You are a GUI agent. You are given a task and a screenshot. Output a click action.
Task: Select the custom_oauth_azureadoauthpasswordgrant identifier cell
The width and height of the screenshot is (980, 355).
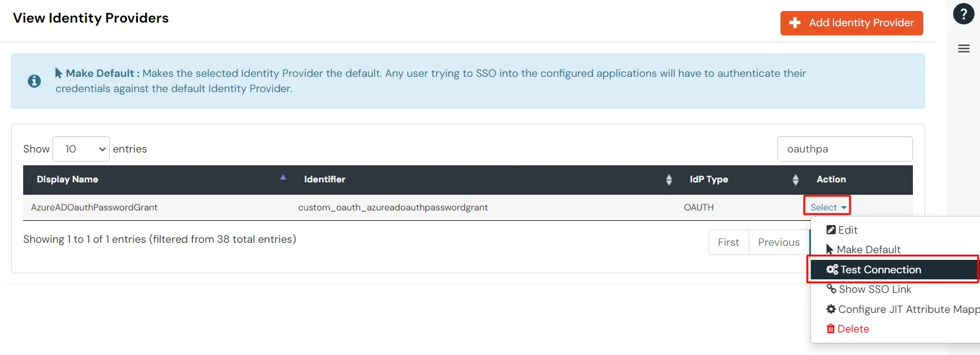[x=393, y=207]
